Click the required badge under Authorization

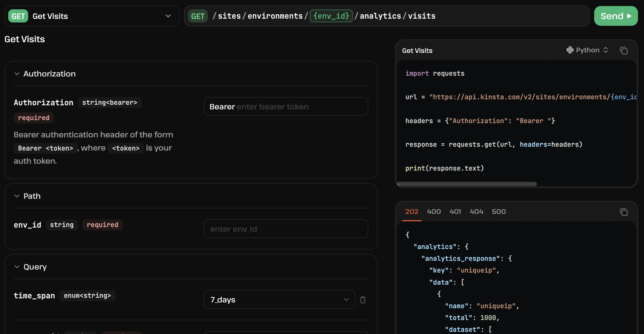[x=34, y=118]
